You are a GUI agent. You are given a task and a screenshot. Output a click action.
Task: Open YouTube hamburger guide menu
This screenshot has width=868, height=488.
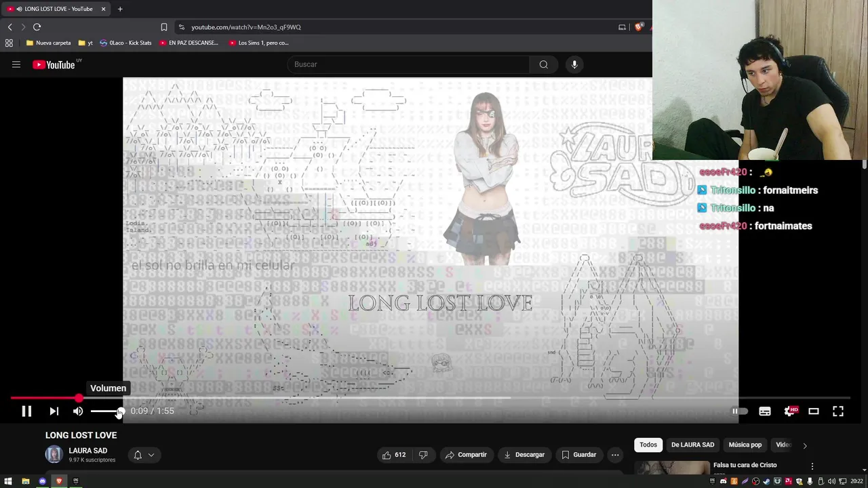point(16,64)
